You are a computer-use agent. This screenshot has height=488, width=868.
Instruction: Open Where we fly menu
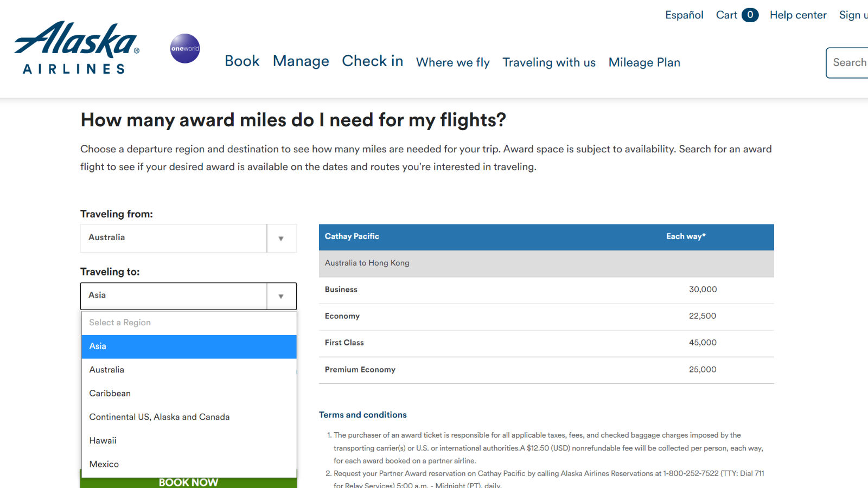[452, 62]
